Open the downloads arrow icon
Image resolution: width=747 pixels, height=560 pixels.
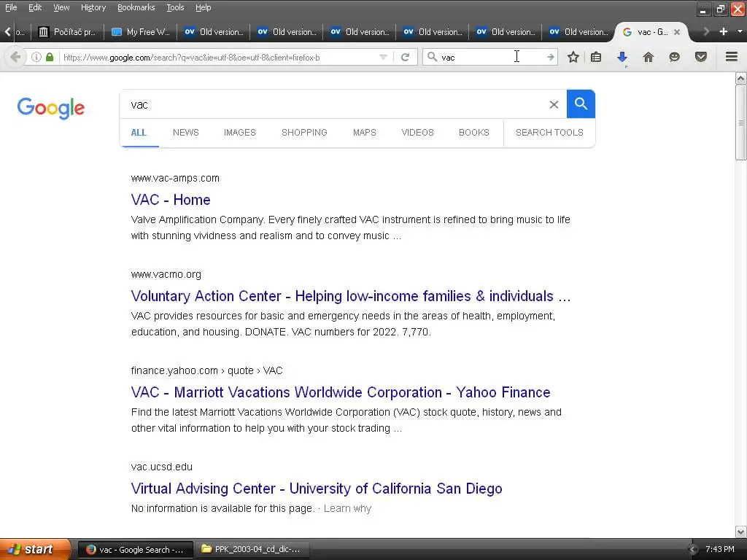point(622,57)
